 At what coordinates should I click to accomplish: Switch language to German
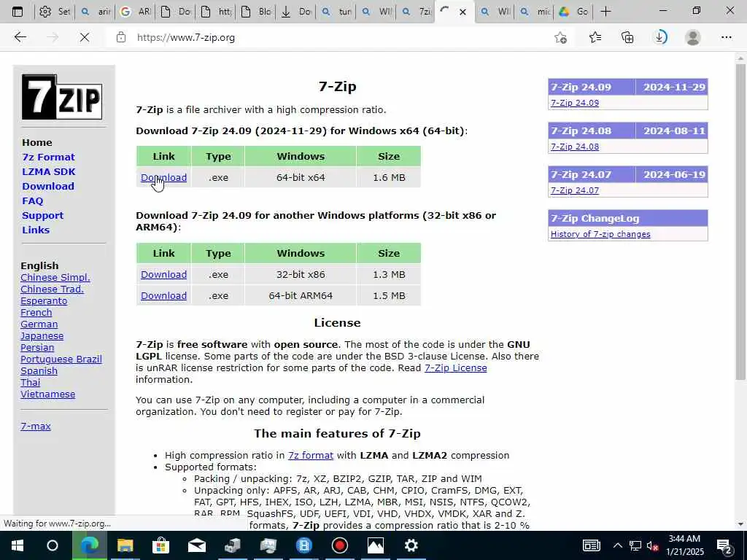39,324
